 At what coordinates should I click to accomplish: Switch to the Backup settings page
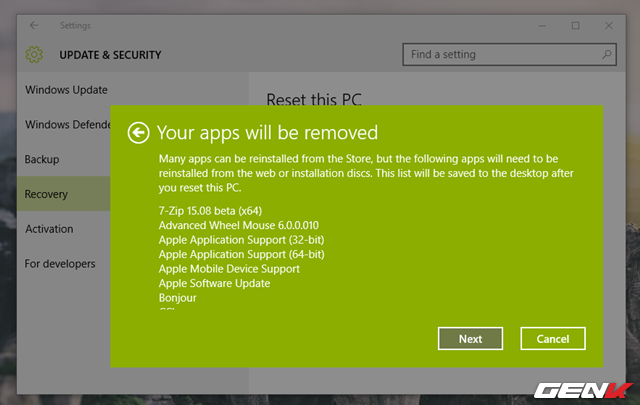point(42,159)
